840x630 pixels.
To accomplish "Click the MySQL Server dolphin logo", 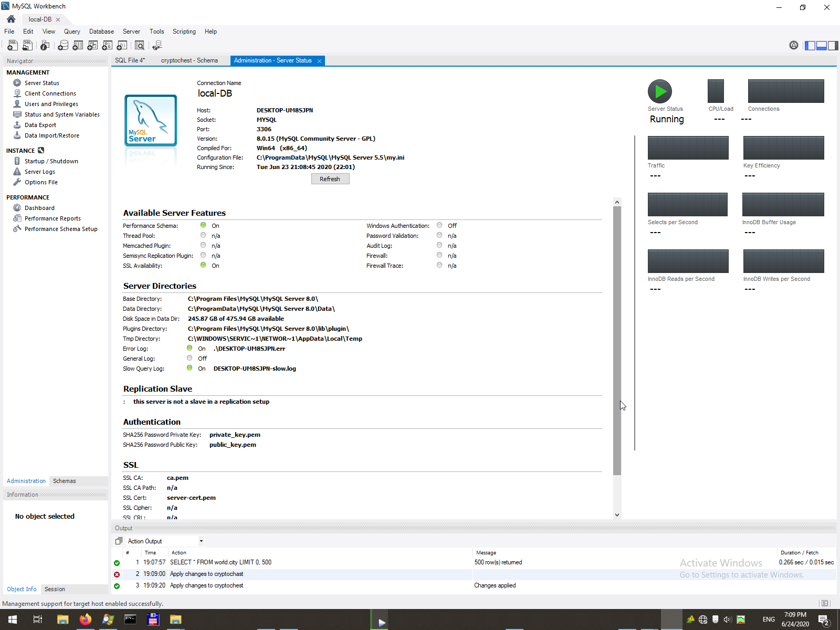I will click(151, 120).
